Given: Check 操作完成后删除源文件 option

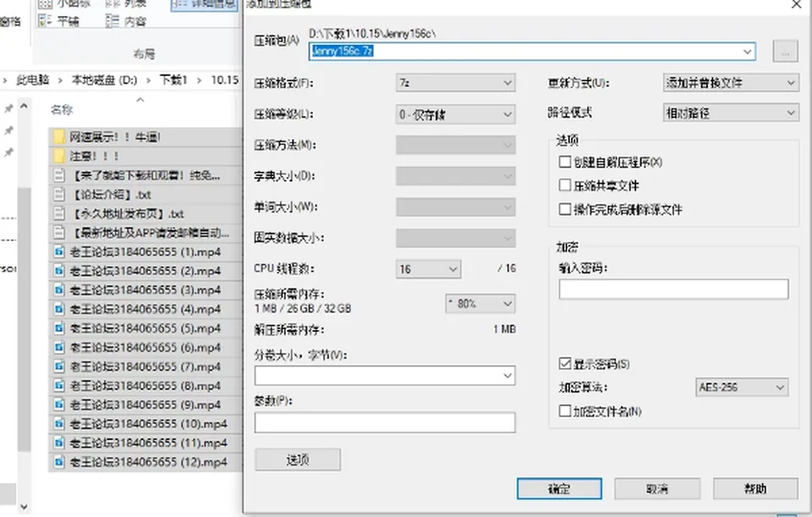Looking at the screenshot, I should 565,209.
